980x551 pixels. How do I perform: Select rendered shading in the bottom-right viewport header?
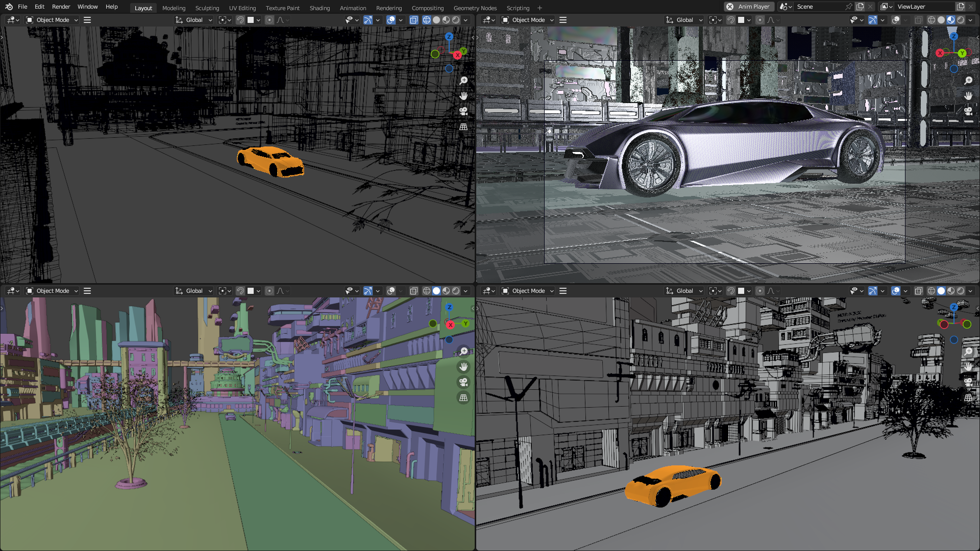click(x=961, y=291)
